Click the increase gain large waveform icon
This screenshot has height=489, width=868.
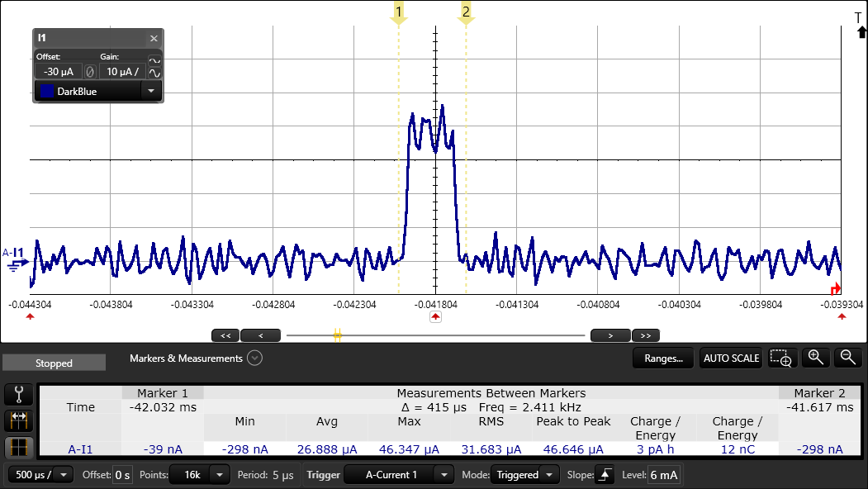(x=154, y=74)
